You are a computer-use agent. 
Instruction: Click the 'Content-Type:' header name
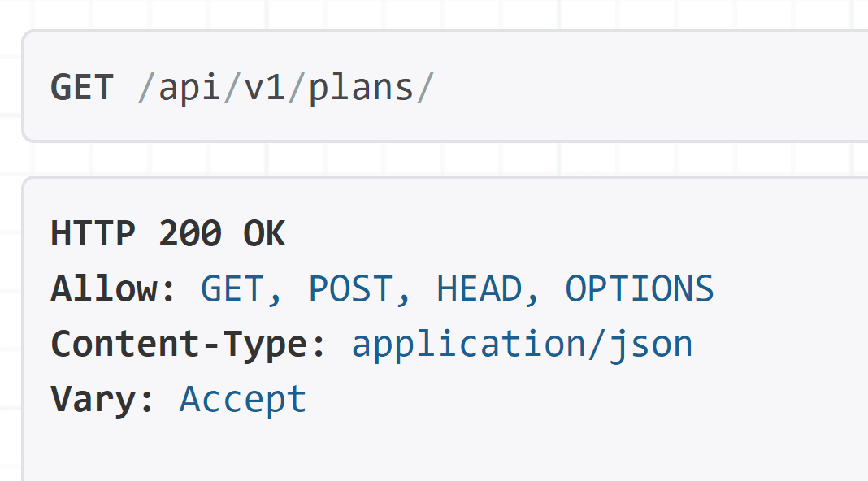(189, 344)
